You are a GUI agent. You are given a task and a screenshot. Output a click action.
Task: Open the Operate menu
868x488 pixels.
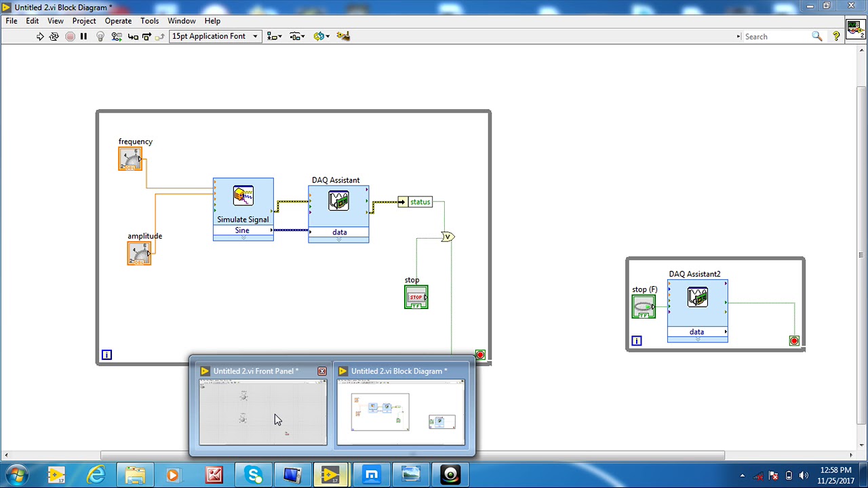tap(118, 21)
